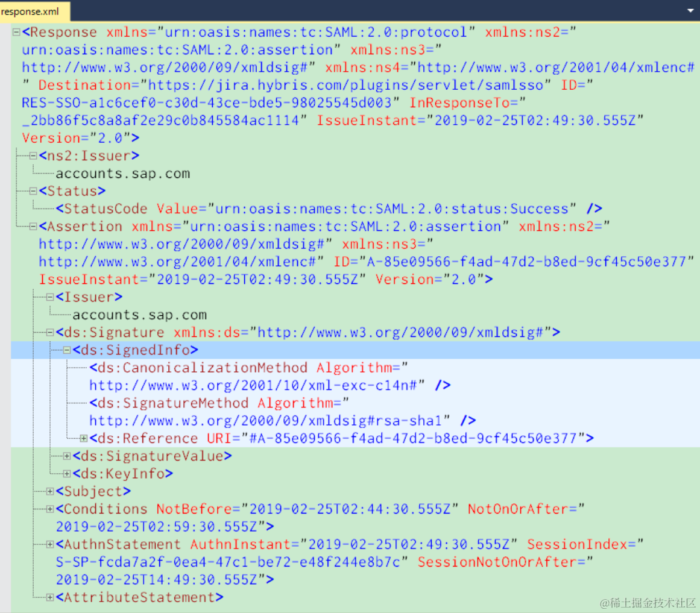700x613 pixels.
Task: Click the Version="2.0" attribute of Response
Action: 77,138
